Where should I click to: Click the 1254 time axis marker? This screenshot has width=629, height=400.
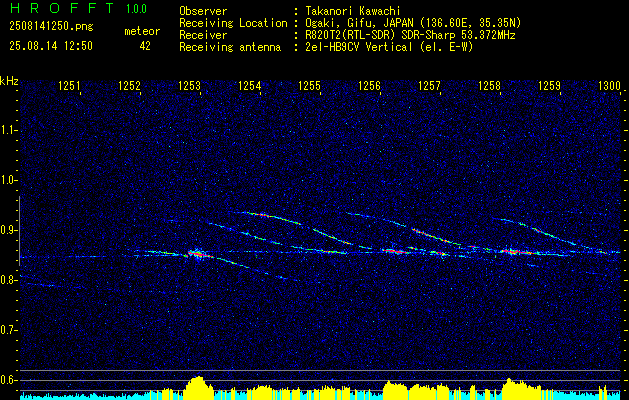coord(250,86)
